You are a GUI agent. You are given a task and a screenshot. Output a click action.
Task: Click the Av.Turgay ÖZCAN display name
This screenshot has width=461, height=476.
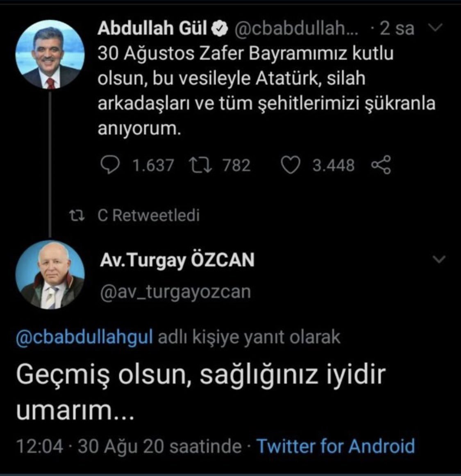tap(177, 260)
